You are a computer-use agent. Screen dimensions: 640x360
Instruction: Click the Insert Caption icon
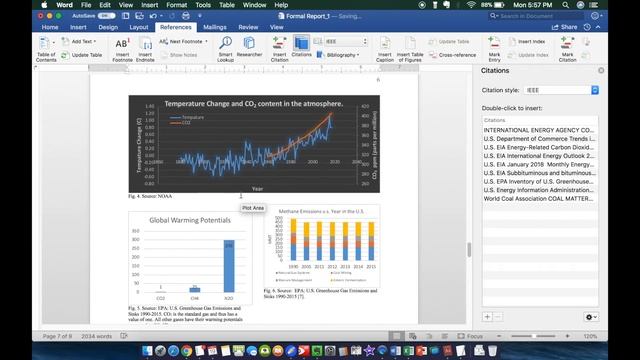385,49
